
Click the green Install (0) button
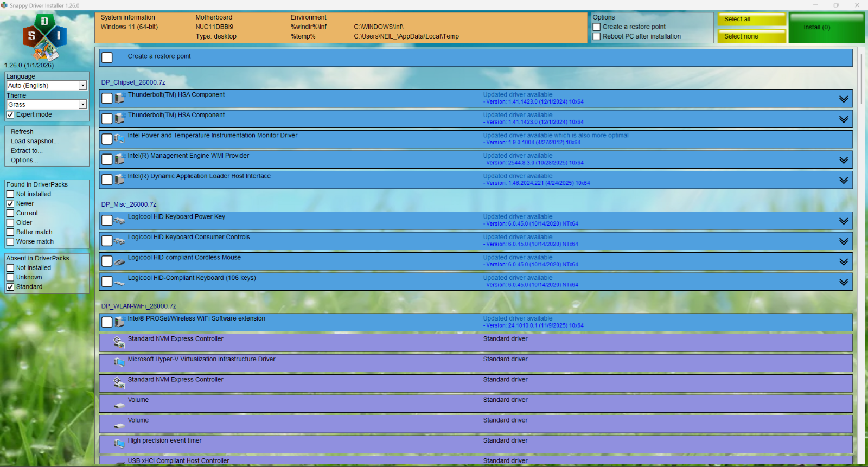point(827,28)
